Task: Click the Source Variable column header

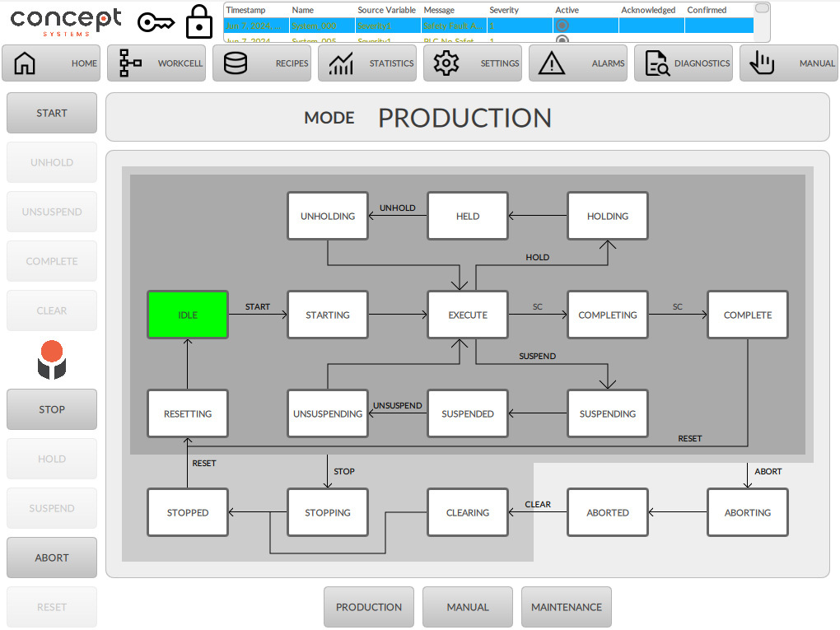Action: pyautogui.click(x=386, y=10)
